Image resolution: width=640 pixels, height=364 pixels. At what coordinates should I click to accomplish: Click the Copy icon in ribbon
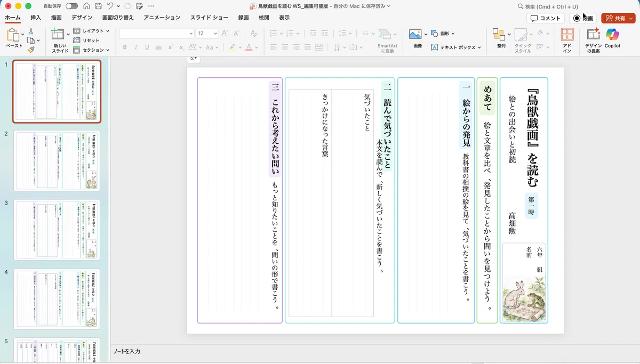tap(31, 40)
